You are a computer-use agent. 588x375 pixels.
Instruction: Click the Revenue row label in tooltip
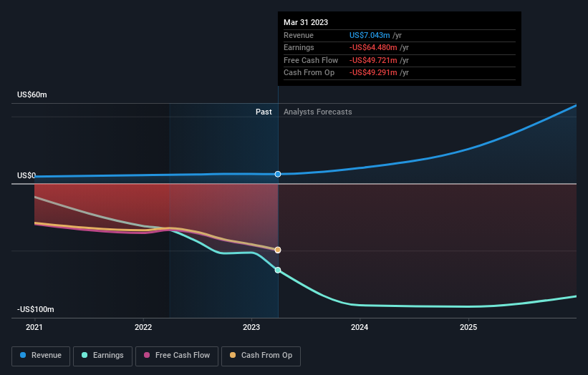coord(299,35)
